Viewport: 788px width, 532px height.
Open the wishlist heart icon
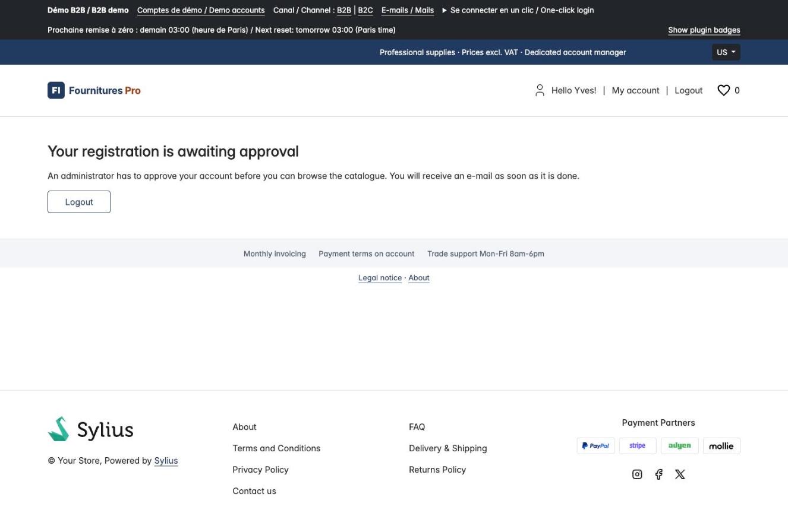point(723,90)
